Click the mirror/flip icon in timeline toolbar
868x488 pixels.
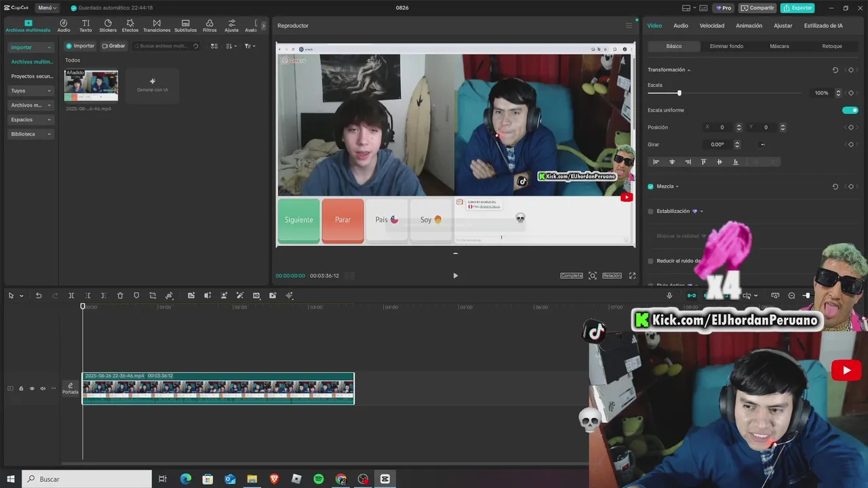tap(208, 296)
